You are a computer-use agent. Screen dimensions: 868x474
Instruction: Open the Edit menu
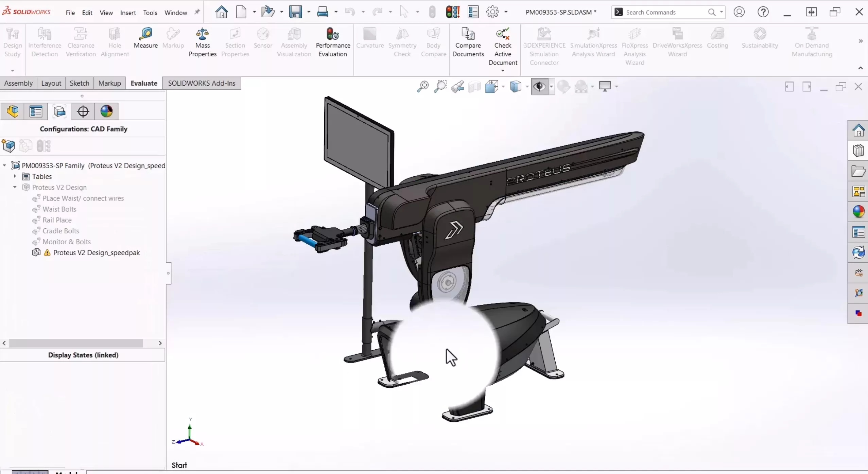[87, 13]
